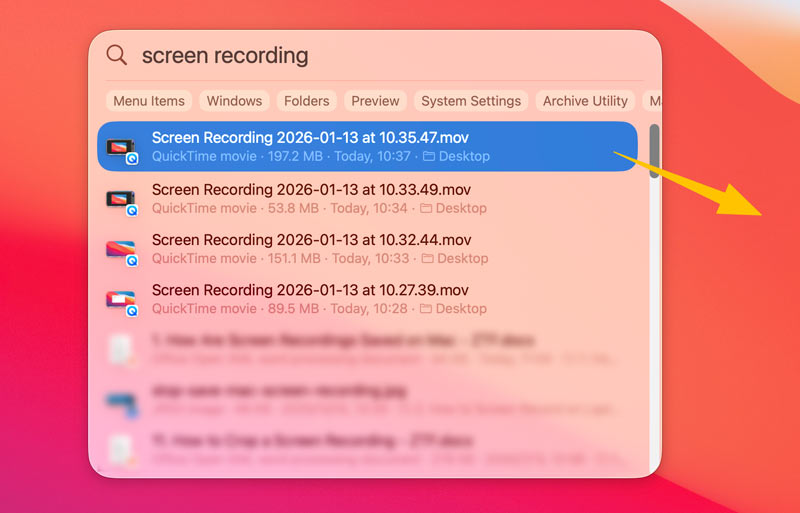Select the Windows filter chip

(x=234, y=101)
